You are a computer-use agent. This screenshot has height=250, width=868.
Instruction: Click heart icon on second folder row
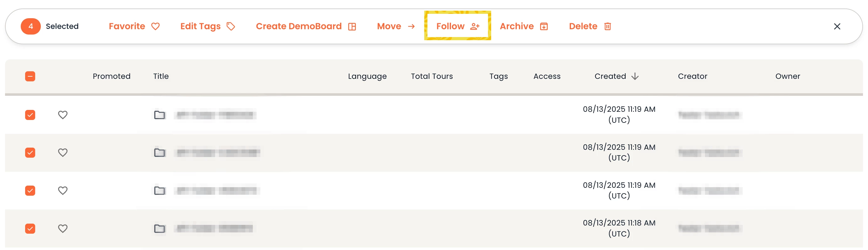(x=63, y=153)
